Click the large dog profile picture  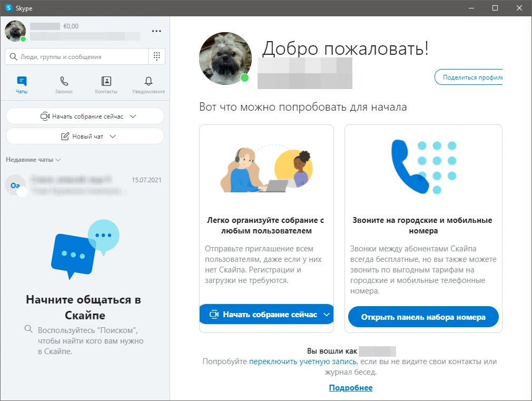click(x=225, y=58)
